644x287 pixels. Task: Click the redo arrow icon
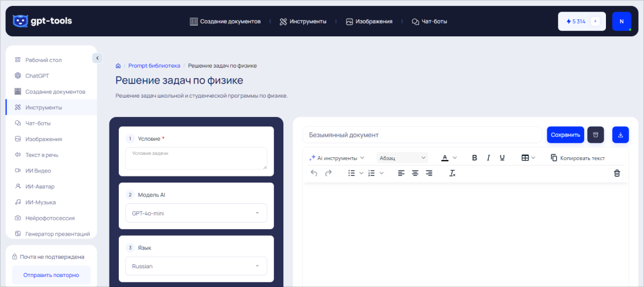[x=328, y=173]
